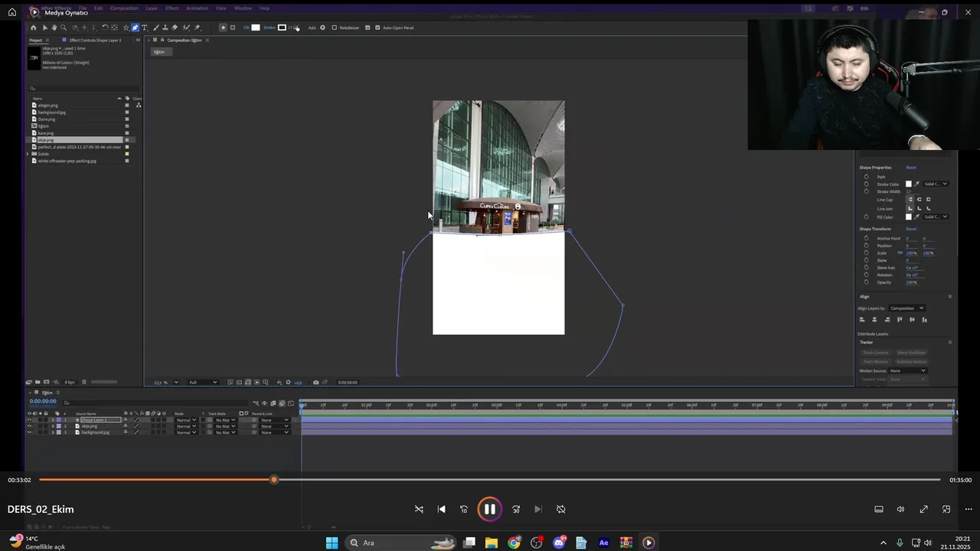The height and width of the screenshot is (551, 980).
Task: Select the Clone Stamp tool
Action: [165, 28]
